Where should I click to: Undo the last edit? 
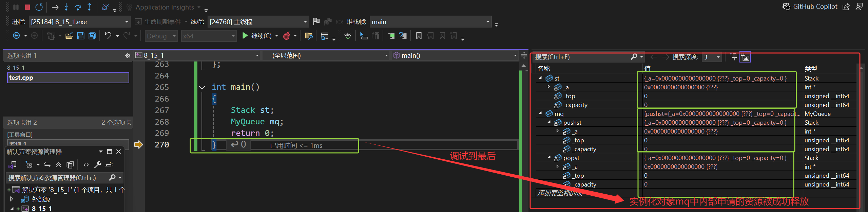[108, 36]
